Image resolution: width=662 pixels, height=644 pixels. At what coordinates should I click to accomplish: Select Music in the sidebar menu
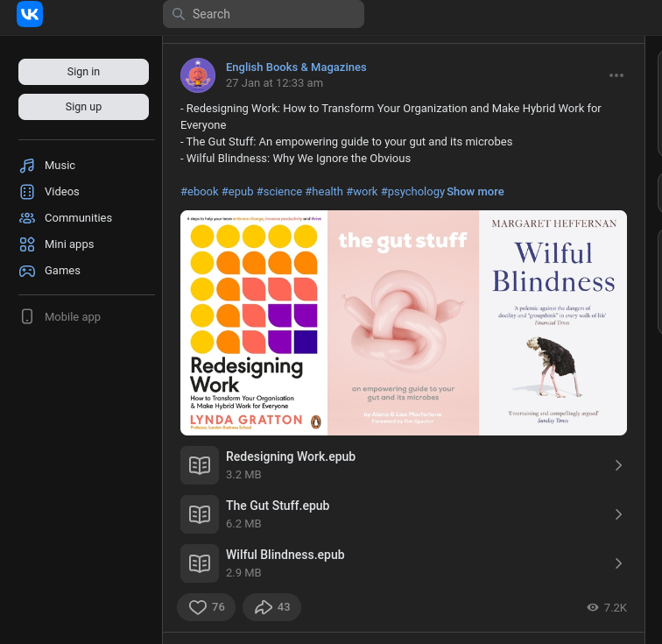[x=60, y=166]
